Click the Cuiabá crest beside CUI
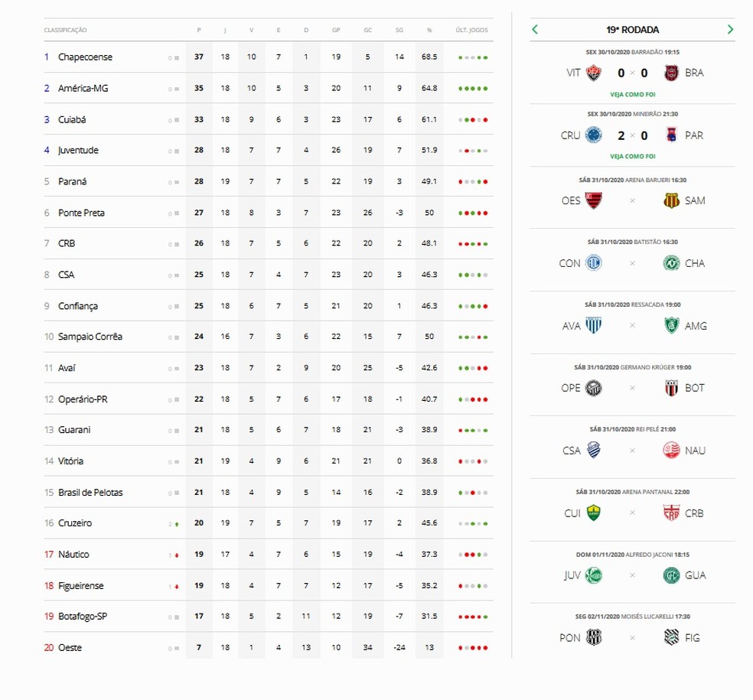Screen dimensions: 753x700 (594, 513)
